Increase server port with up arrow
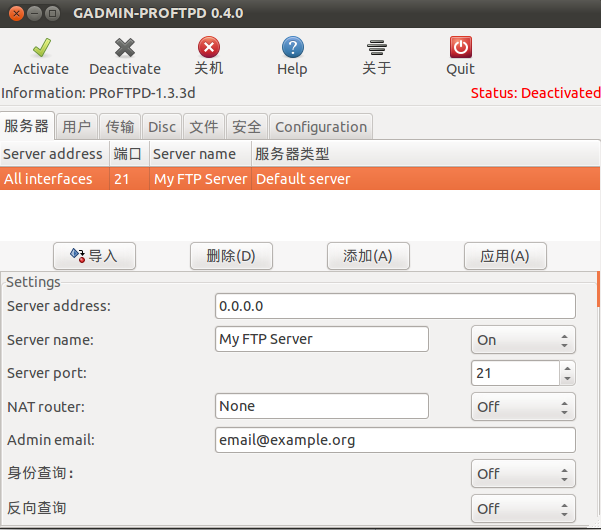601x530 pixels. [568, 368]
